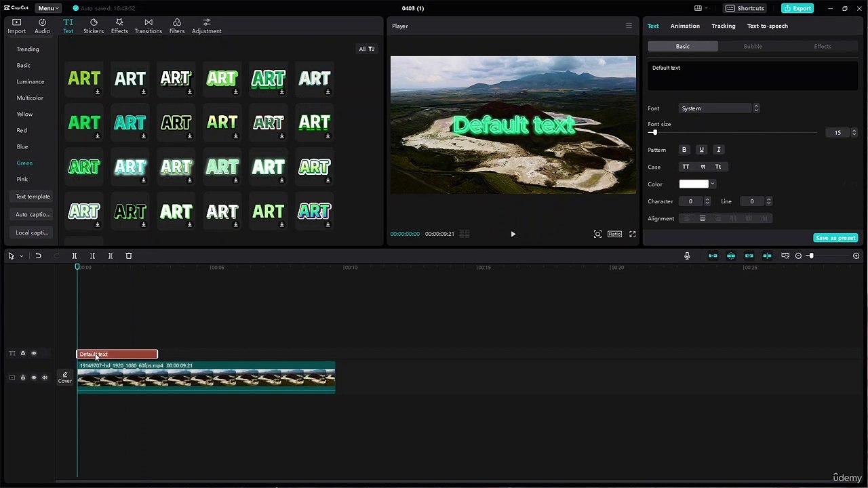This screenshot has height=488, width=868.
Task: Open the Filters panel
Action: pos(177,26)
